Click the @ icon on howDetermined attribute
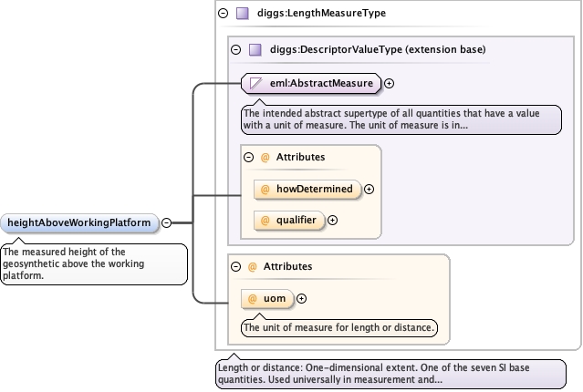The image size is (583, 392). (x=265, y=189)
